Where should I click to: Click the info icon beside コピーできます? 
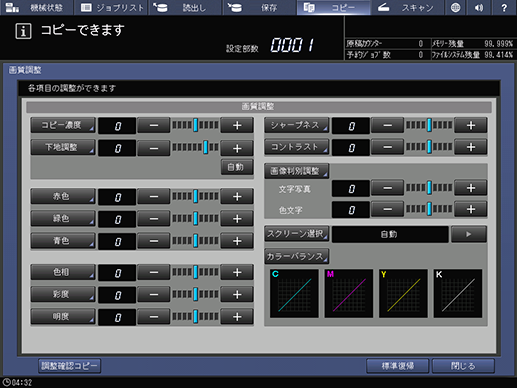pos(23,31)
